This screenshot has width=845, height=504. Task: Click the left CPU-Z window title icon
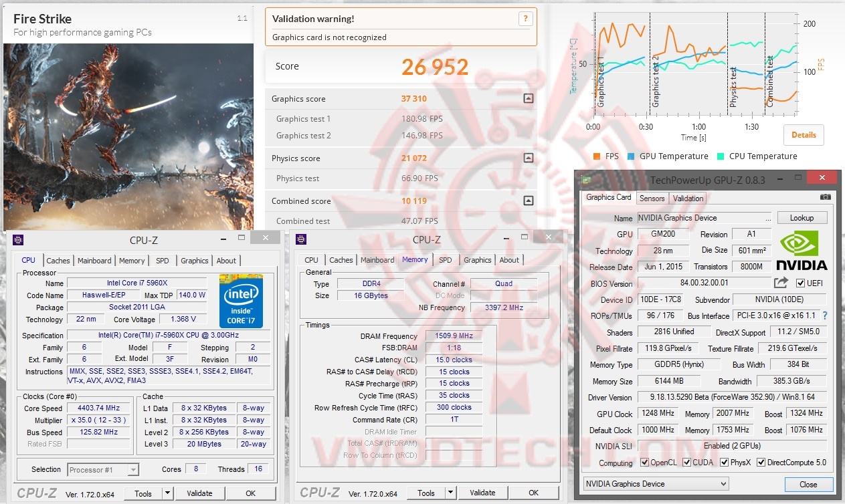coord(18,240)
